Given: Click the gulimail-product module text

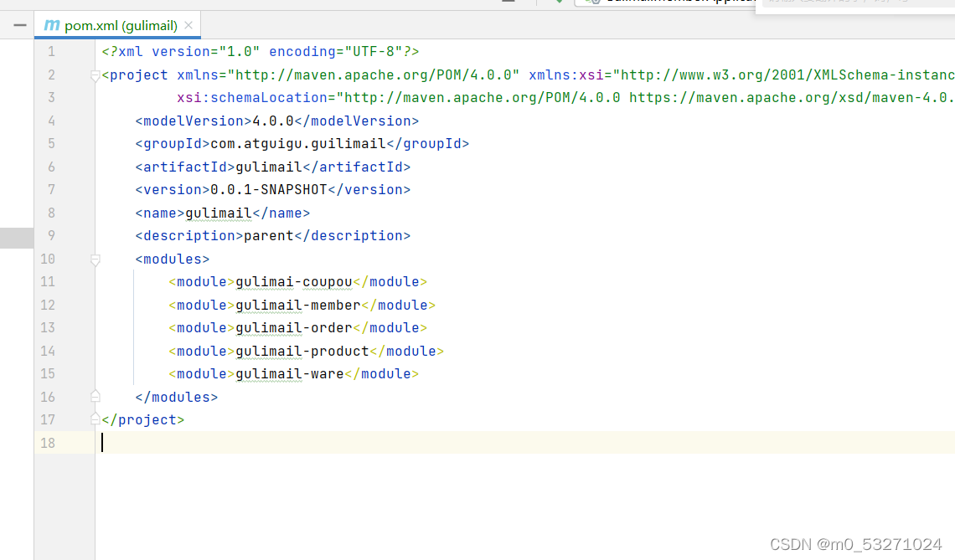Looking at the screenshot, I should click(x=302, y=352).
